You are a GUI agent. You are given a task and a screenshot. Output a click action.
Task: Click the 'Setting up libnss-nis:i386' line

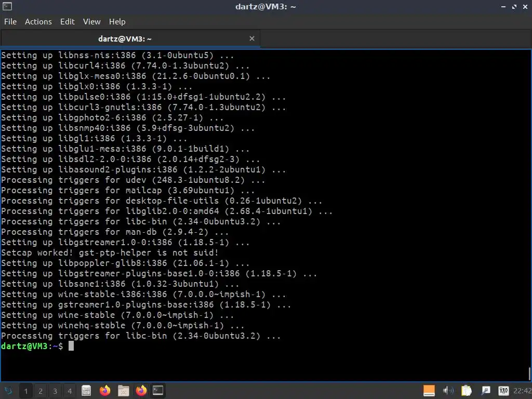[x=117, y=55]
